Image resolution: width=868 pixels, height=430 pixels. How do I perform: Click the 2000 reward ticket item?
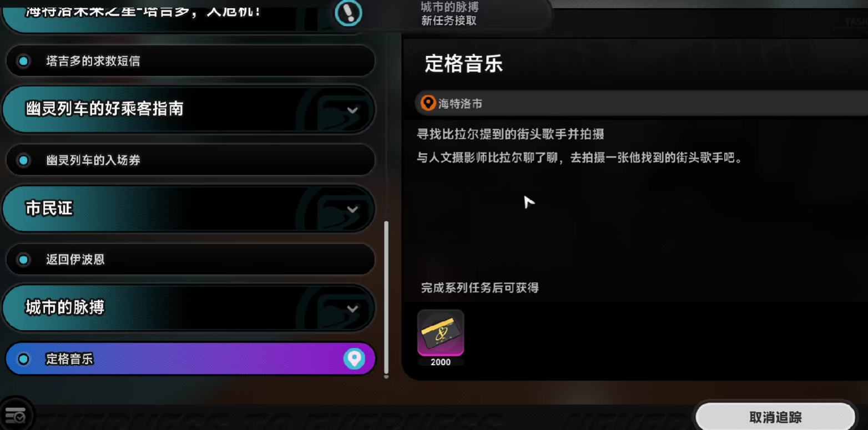coord(441,338)
